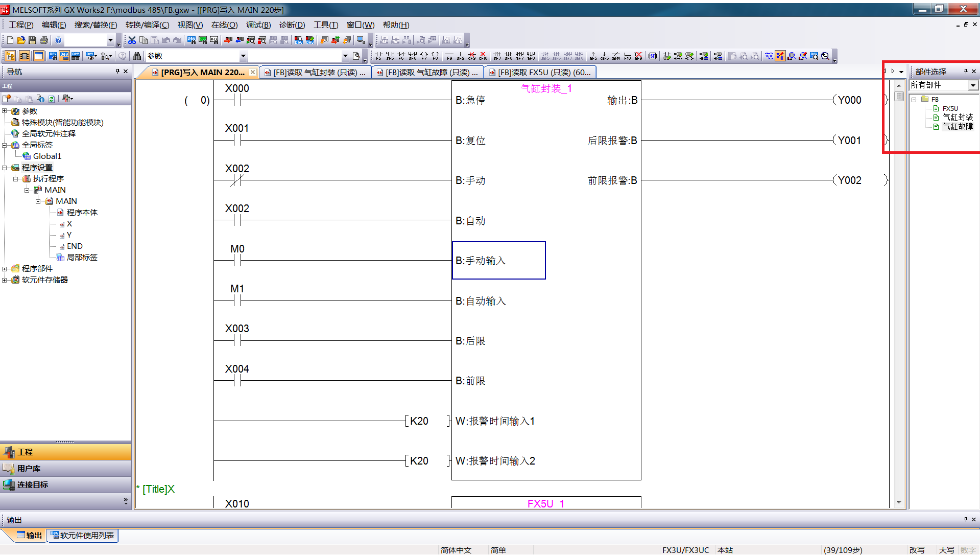This screenshot has width=980, height=555.
Task: Click the Save project icon
Action: (x=32, y=40)
